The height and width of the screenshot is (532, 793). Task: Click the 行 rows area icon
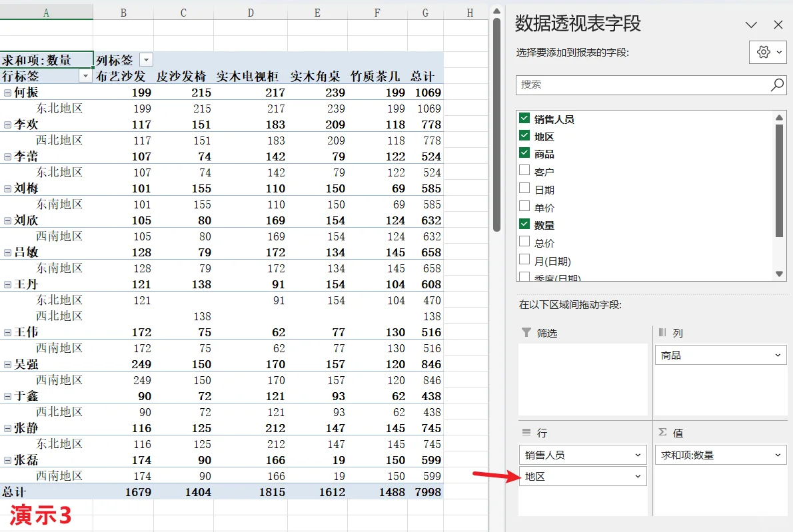(526, 433)
